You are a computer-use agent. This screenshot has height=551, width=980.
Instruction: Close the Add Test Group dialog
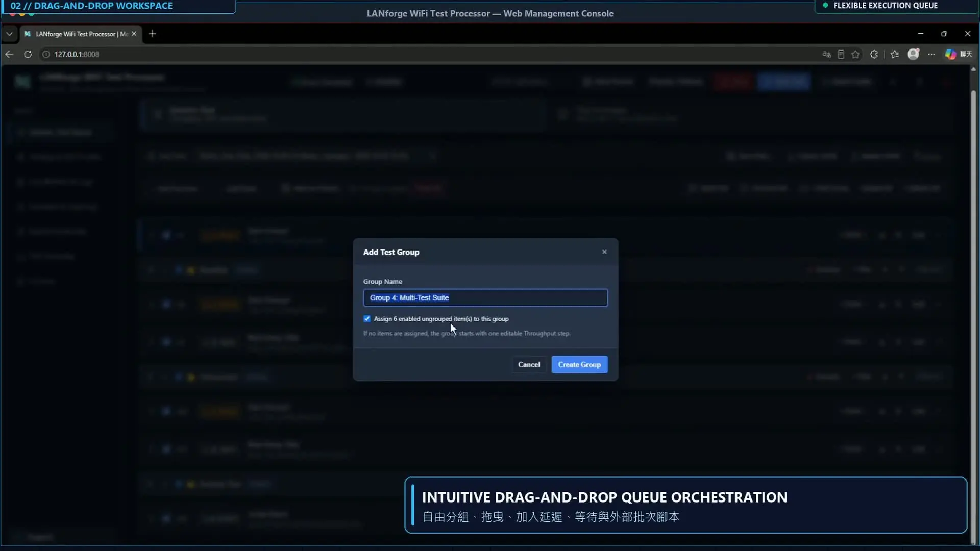click(x=604, y=252)
